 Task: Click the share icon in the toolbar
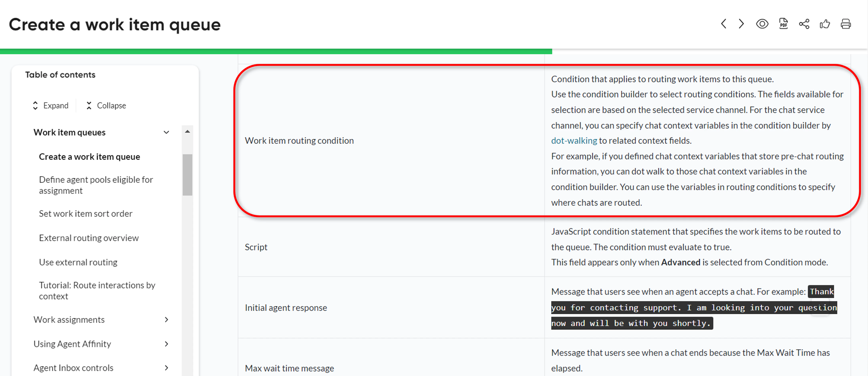[804, 24]
